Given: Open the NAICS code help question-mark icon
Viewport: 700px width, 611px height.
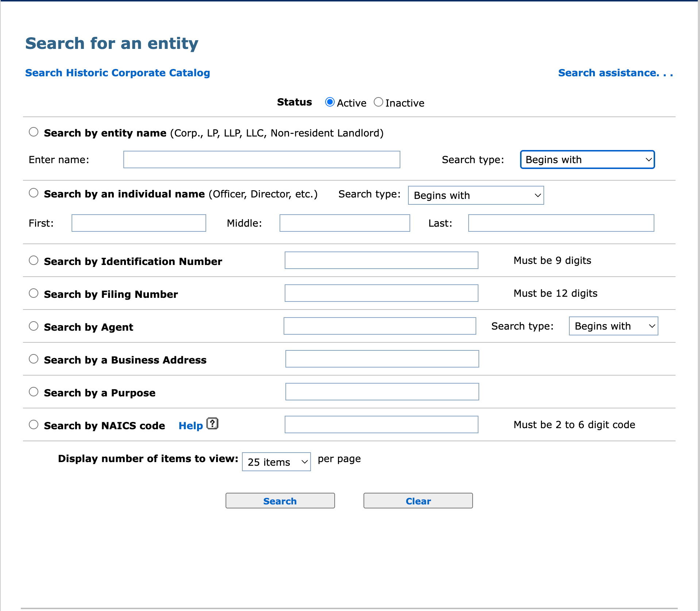Looking at the screenshot, I should pos(212,423).
